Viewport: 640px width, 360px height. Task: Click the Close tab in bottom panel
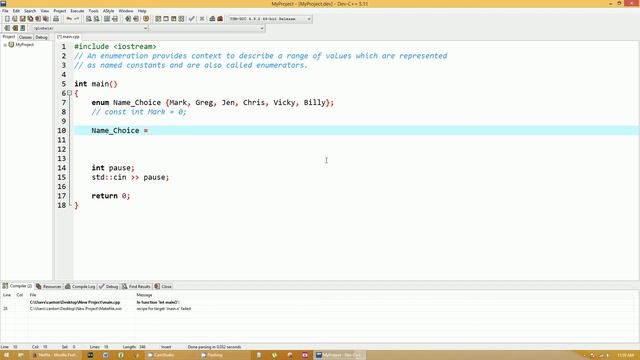pyautogui.click(x=163, y=287)
